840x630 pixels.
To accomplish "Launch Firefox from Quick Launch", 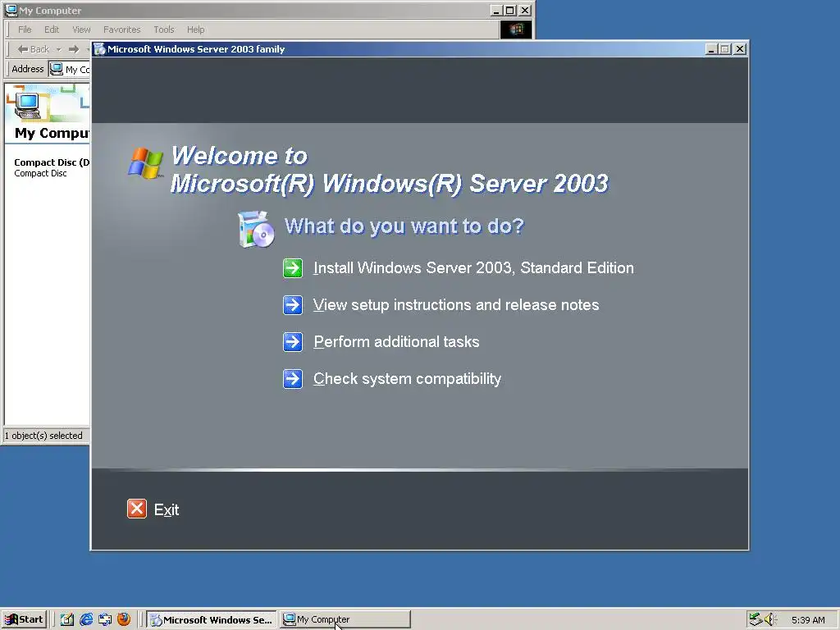I will click(124, 619).
